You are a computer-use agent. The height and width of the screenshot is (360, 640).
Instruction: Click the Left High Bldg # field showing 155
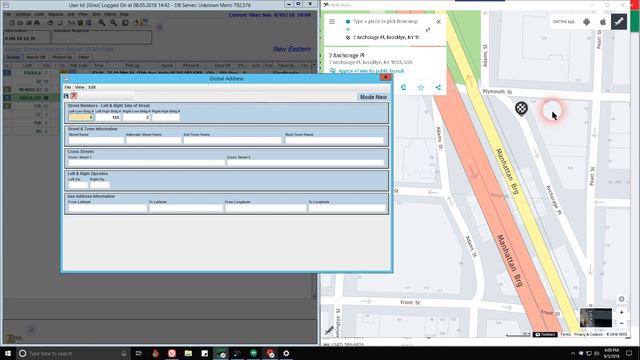[108, 117]
